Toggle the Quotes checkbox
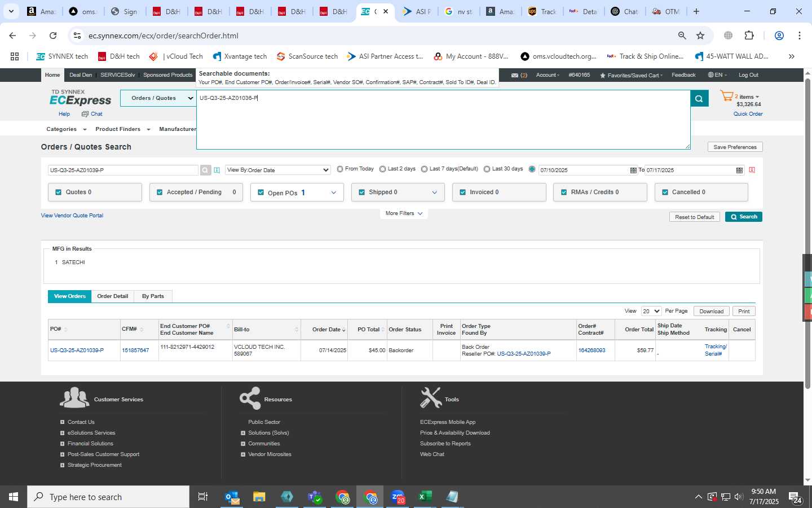The height and width of the screenshot is (508, 812). (58, 192)
